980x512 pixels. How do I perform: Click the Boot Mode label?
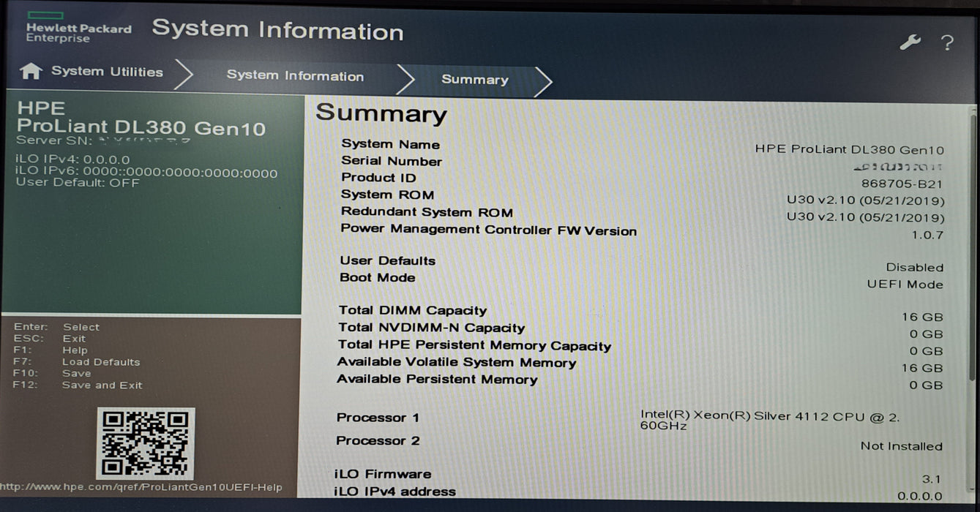tap(377, 278)
